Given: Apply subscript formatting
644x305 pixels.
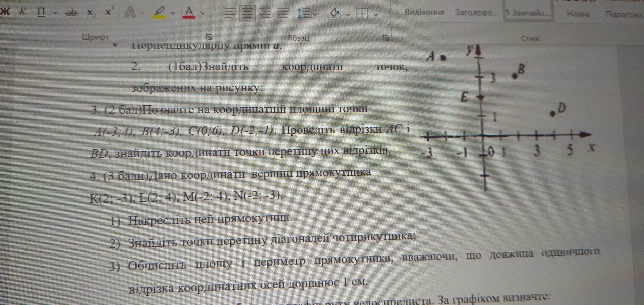Looking at the screenshot, I should click(x=91, y=13).
